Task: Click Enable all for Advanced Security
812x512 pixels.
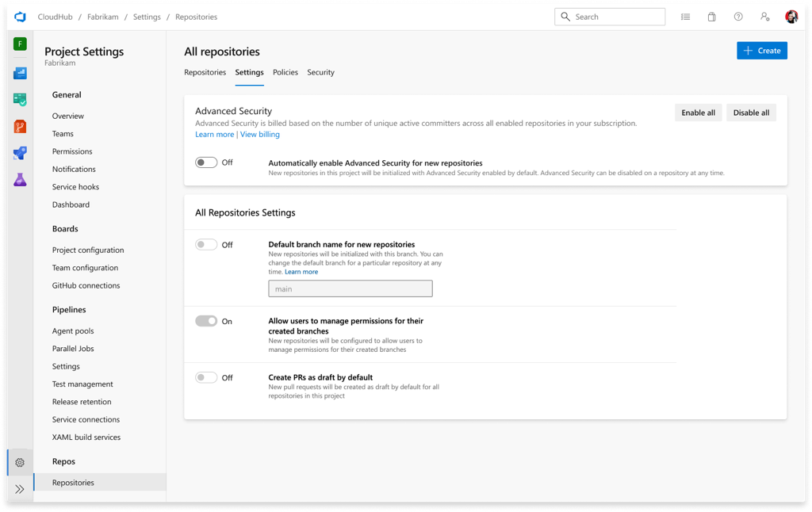Action: (697, 113)
